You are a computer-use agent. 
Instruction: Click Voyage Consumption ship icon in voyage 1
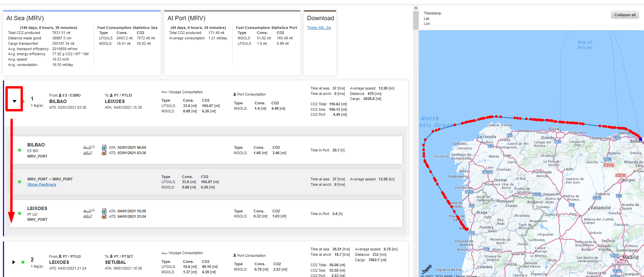(164, 92)
